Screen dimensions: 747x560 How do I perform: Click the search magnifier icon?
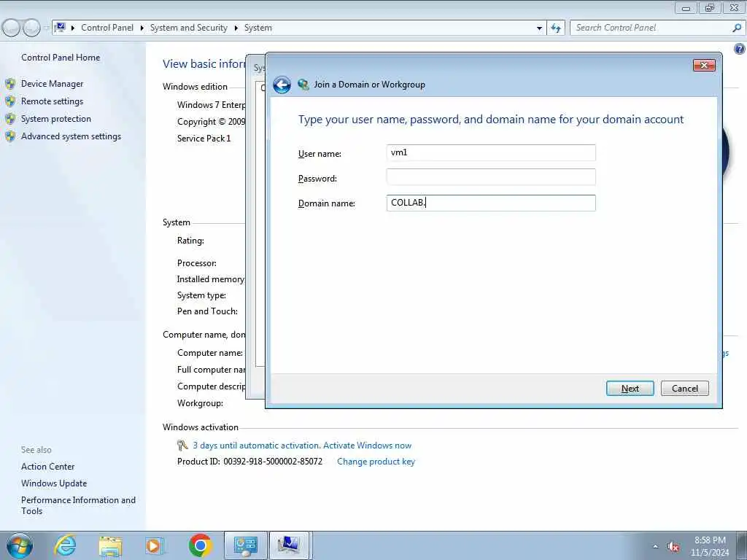(x=737, y=28)
